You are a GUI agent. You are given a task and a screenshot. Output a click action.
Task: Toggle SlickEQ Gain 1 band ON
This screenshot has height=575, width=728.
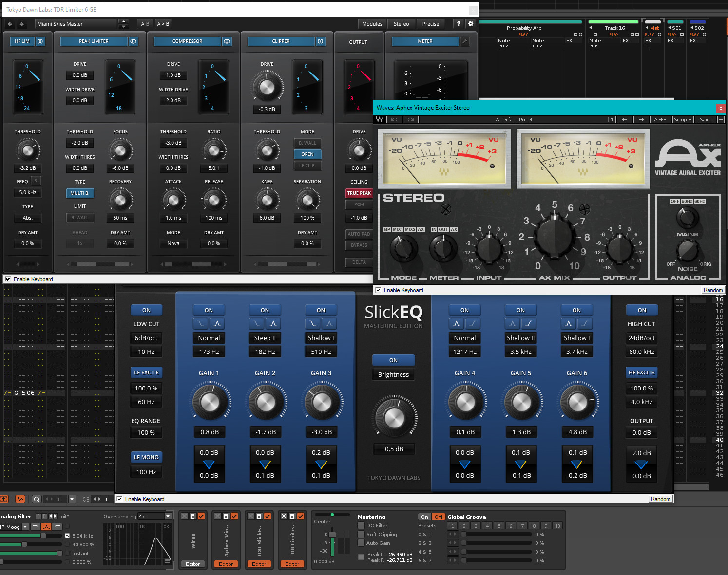click(x=209, y=310)
